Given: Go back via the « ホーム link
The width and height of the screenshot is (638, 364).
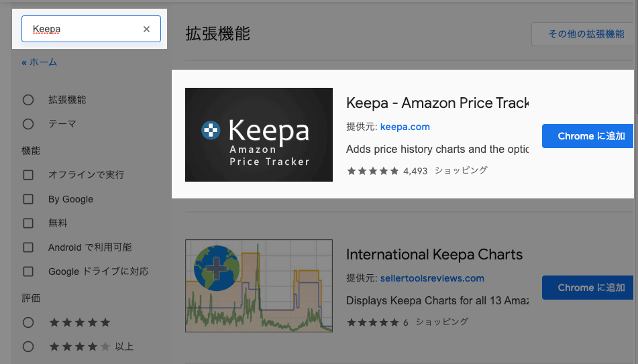Looking at the screenshot, I should click(x=40, y=62).
